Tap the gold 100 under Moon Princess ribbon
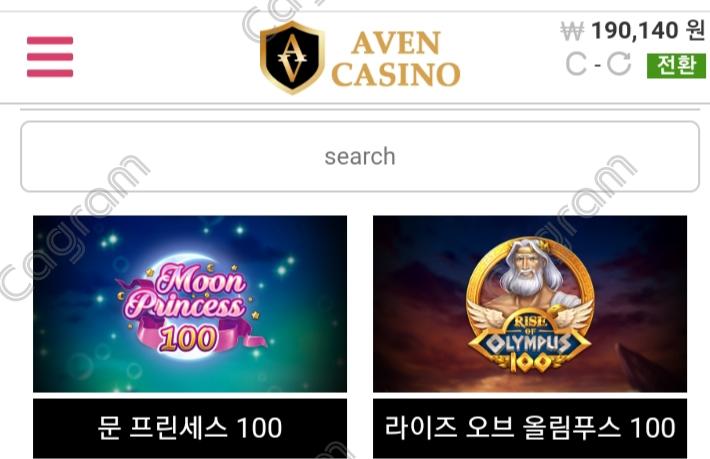The width and height of the screenshot is (710, 459). (x=187, y=339)
